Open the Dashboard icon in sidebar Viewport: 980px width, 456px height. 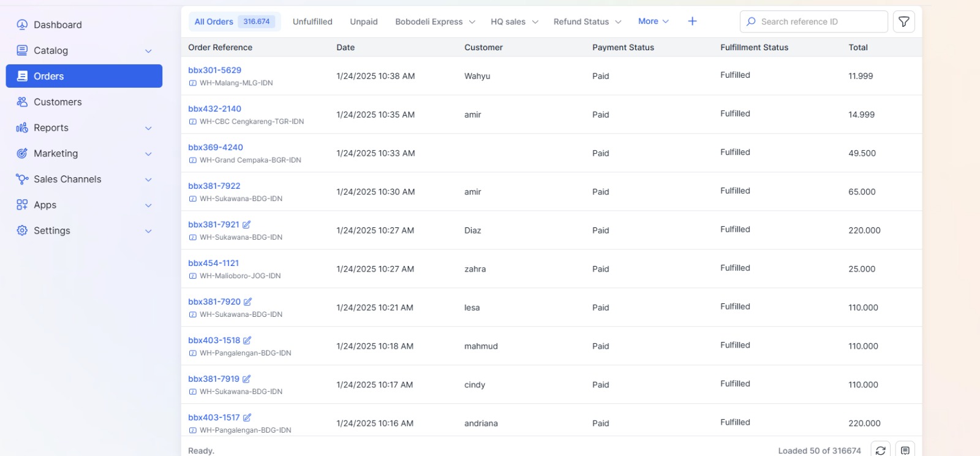(22, 25)
